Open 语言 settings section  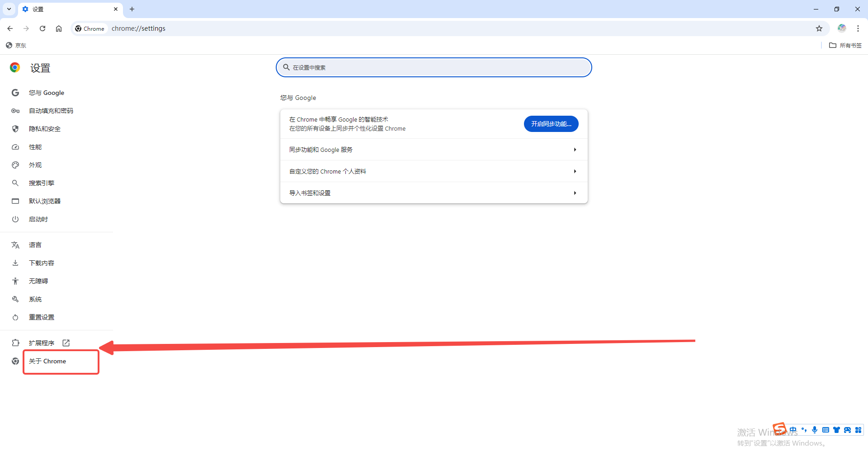pos(35,245)
